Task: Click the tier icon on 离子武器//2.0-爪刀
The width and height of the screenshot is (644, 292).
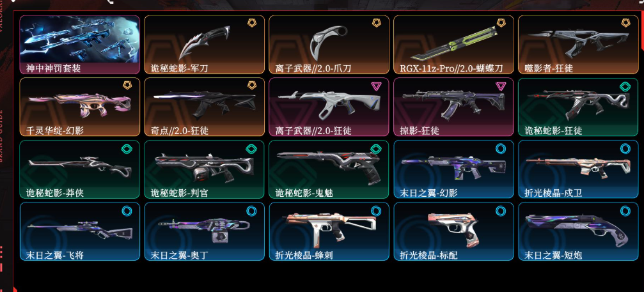Action: click(x=377, y=23)
